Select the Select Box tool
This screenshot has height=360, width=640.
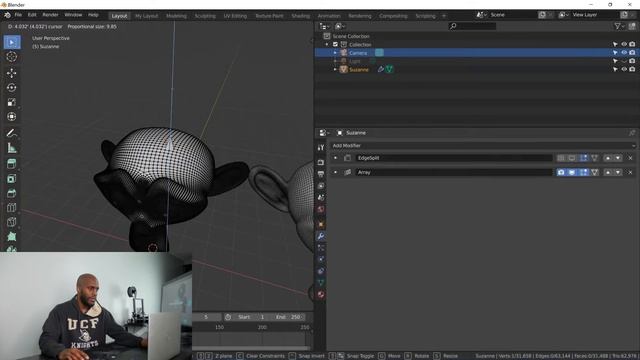click(x=12, y=42)
